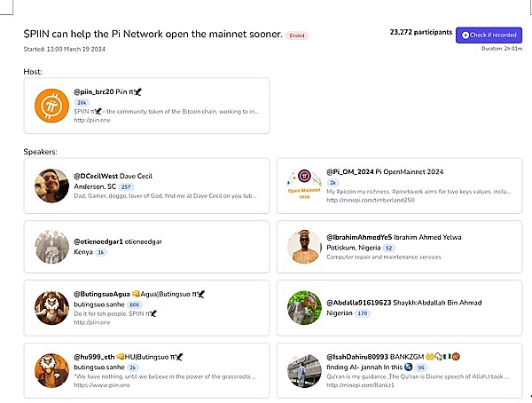Click otienoedgar's profile avatar
The height and width of the screenshot is (403, 532).
(51, 246)
